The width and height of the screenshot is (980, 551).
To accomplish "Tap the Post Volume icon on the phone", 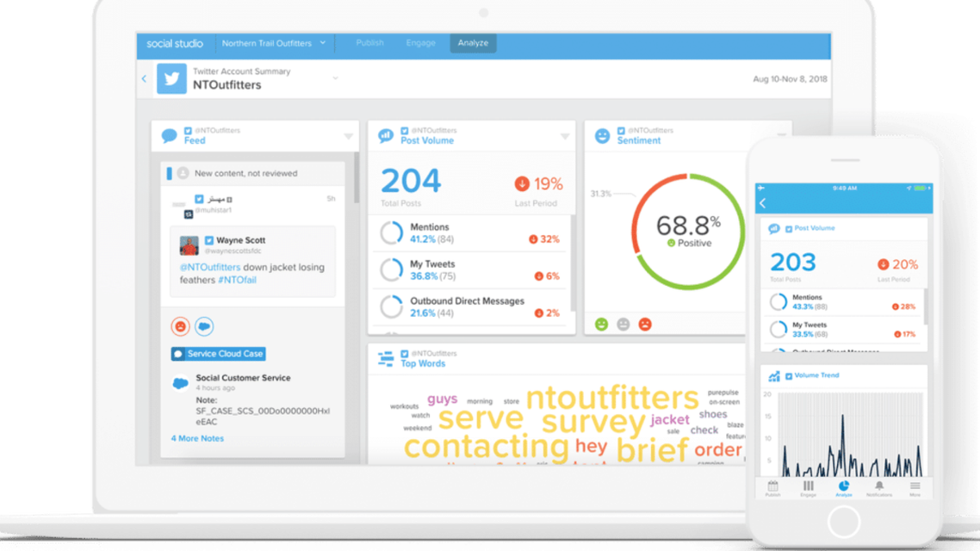I will [x=773, y=229].
